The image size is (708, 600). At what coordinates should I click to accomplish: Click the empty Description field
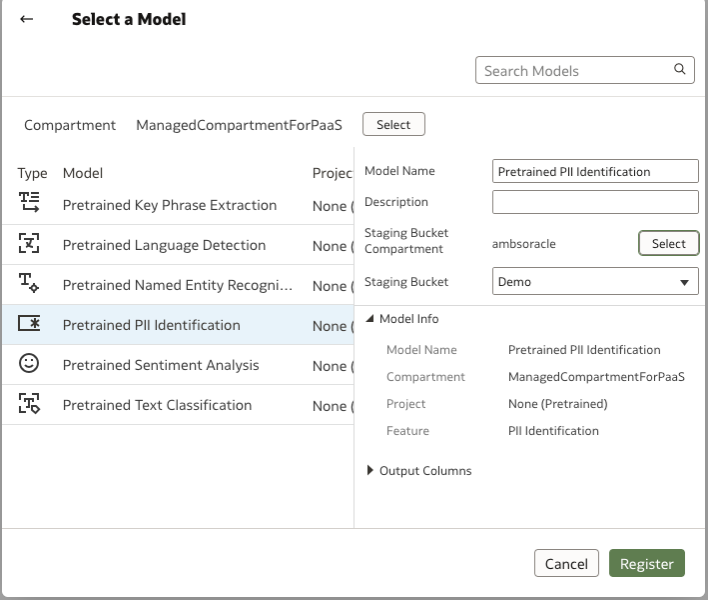coord(595,202)
